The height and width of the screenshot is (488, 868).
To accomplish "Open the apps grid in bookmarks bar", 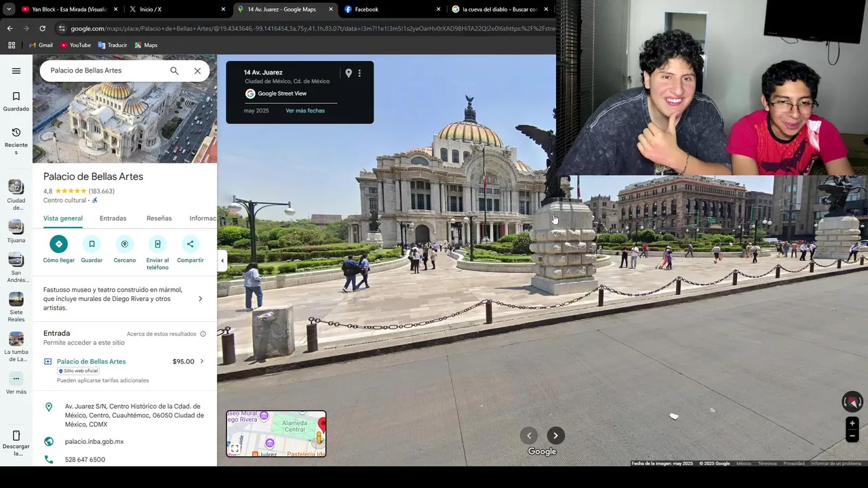I will [x=12, y=45].
